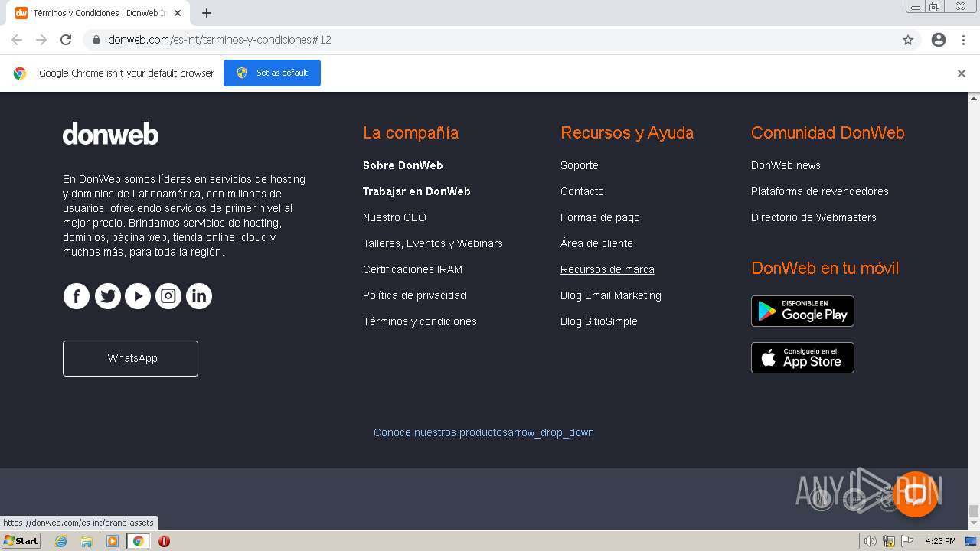980x551 pixels.
Task: Select the Términos y Condiciones tab
Action: (98, 13)
